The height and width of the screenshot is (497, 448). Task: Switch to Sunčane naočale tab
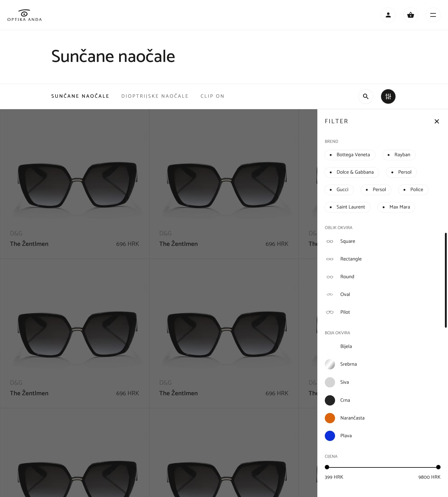click(x=80, y=96)
